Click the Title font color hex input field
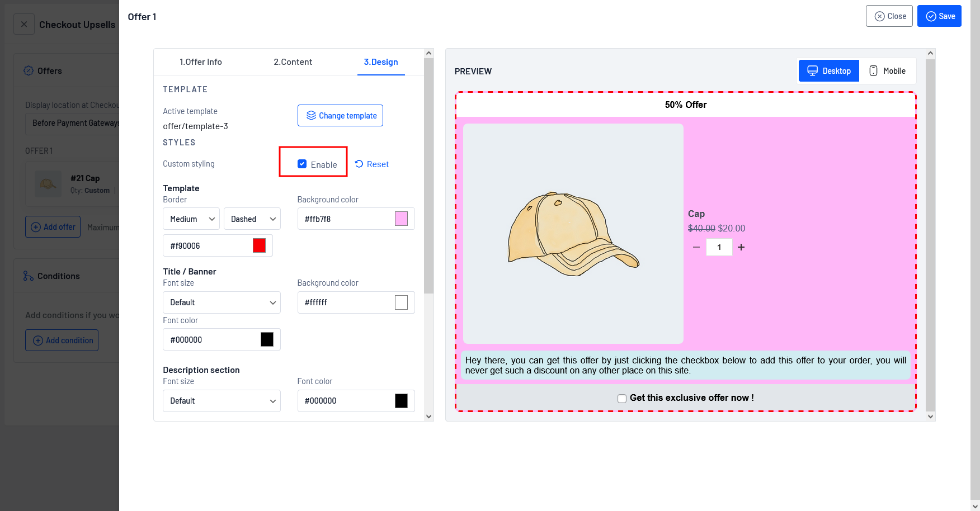The height and width of the screenshot is (511, 980). [x=211, y=340]
